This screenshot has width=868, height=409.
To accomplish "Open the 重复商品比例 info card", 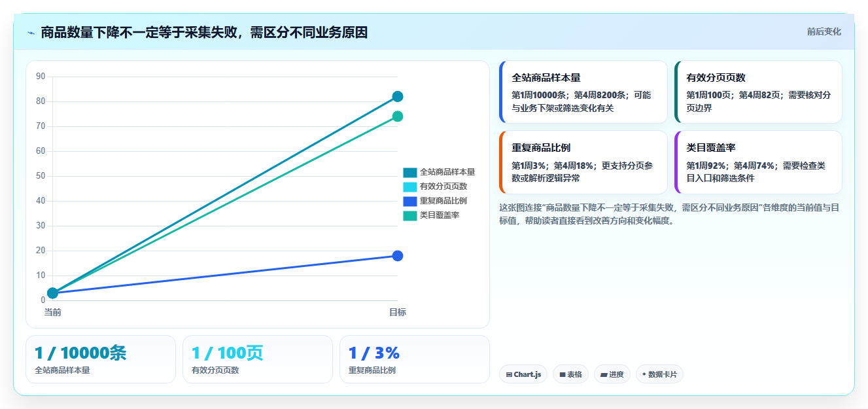I will 583,162.
